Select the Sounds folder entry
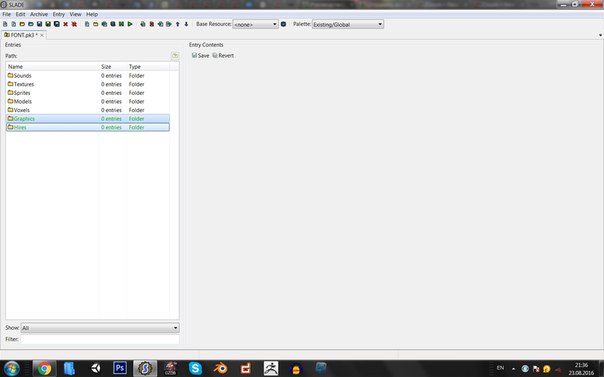Screen dimensions: 604x377 [88, 75]
